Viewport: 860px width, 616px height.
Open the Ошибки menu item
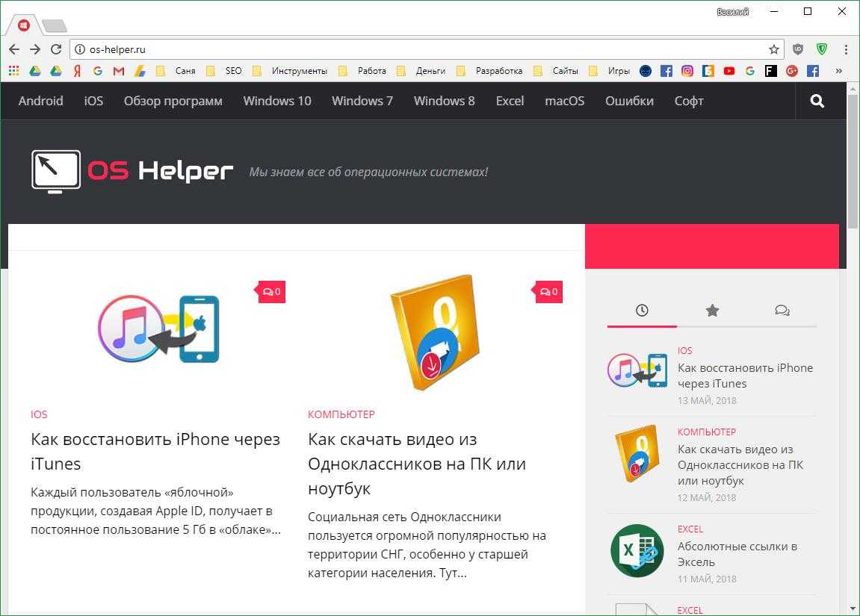pyautogui.click(x=629, y=101)
